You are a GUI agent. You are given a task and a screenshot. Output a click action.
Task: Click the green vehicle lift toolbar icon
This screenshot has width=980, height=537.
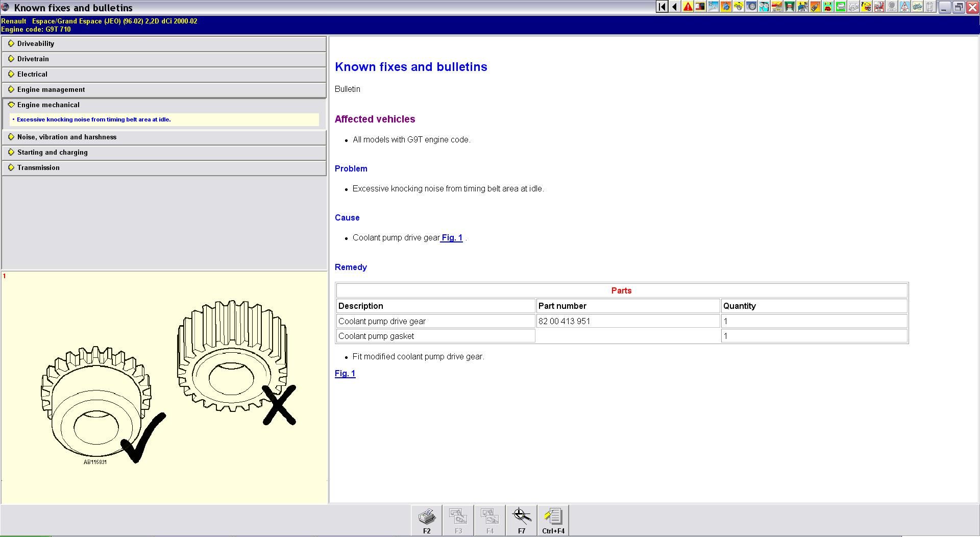(x=790, y=7)
